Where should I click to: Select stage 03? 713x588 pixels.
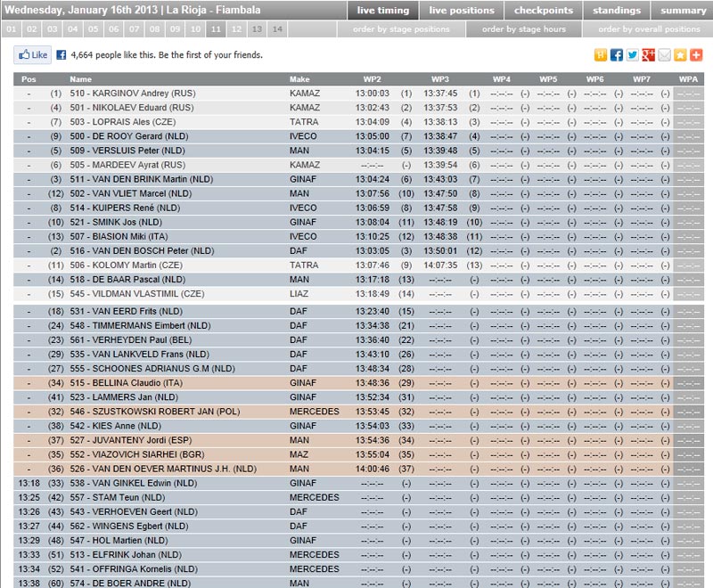tap(53, 29)
